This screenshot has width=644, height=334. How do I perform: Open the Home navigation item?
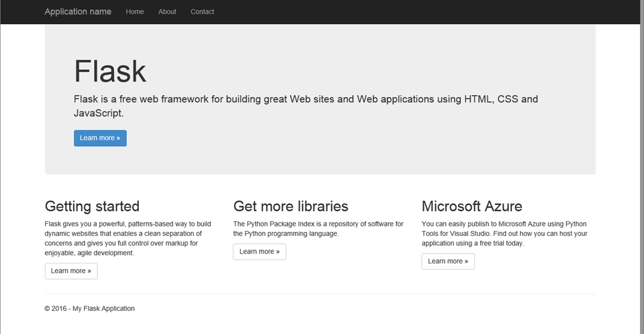coord(135,12)
